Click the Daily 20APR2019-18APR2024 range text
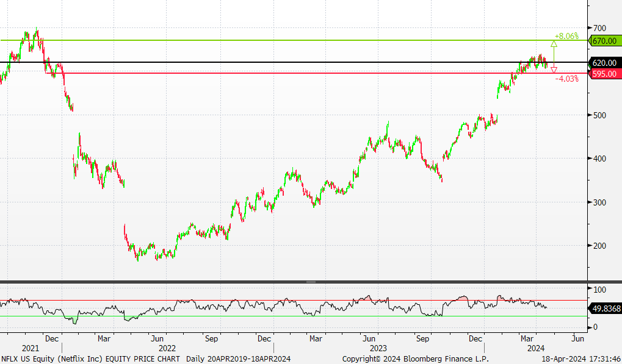This screenshot has height=364, width=622. pyautogui.click(x=239, y=359)
